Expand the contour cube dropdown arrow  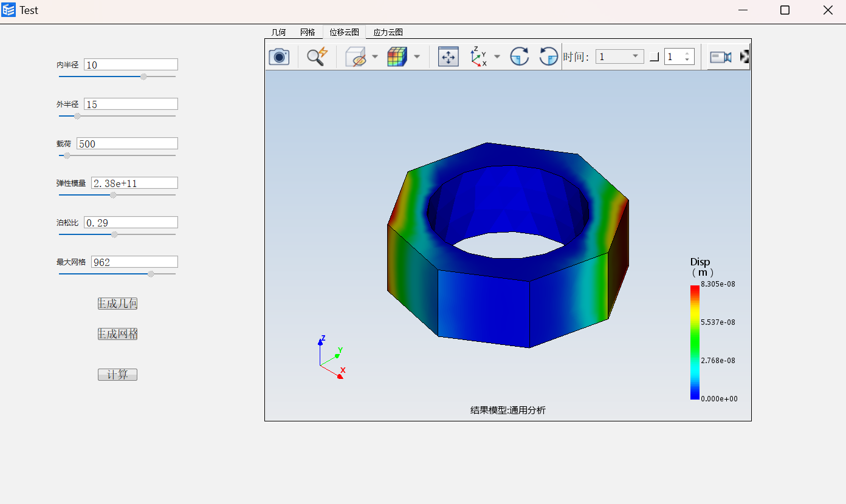point(417,56)
